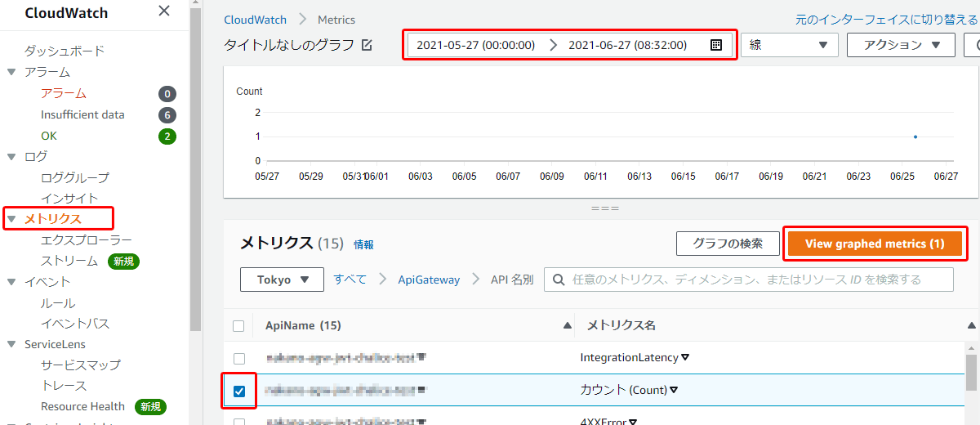Collapse the メトリクス section

pos(11,219)
